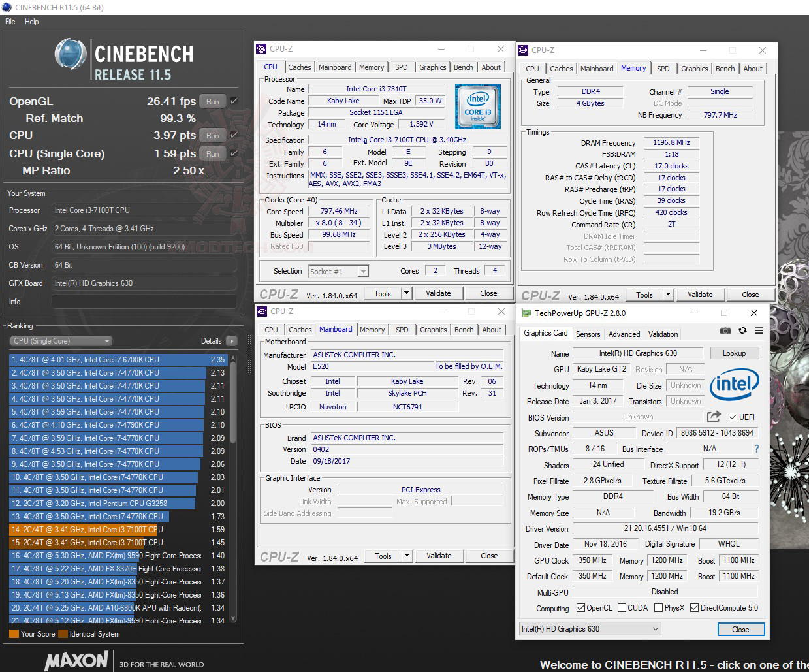Click the CPU-Z icon in the Mainboard tab window's title bar
This screenshot has width=809, height=672.
(262, 312)
